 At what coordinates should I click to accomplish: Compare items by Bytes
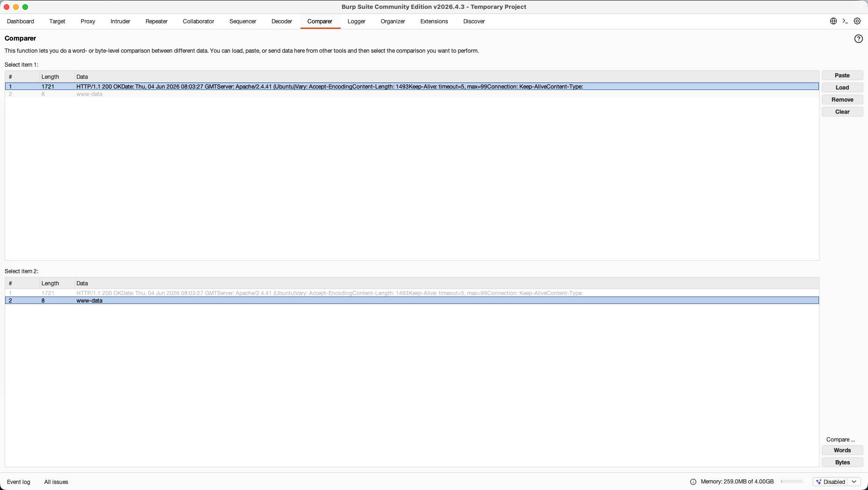click(x=842, y=462)
